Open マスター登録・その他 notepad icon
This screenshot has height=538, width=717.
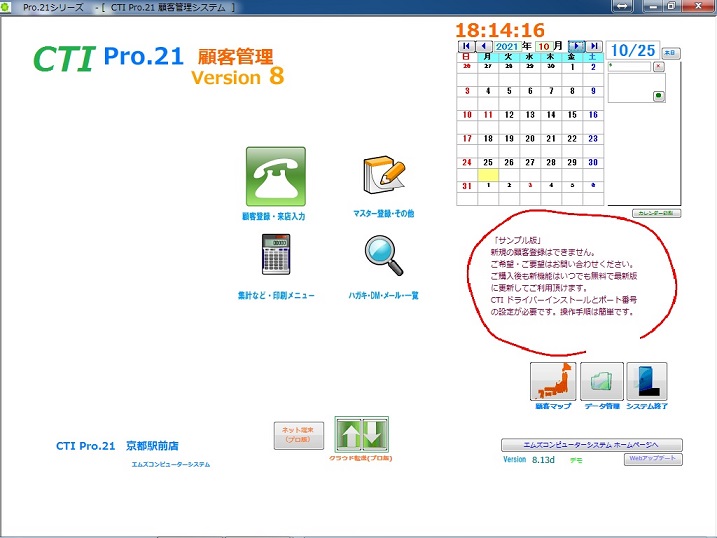pyautogui.click(x=384, y=176)
